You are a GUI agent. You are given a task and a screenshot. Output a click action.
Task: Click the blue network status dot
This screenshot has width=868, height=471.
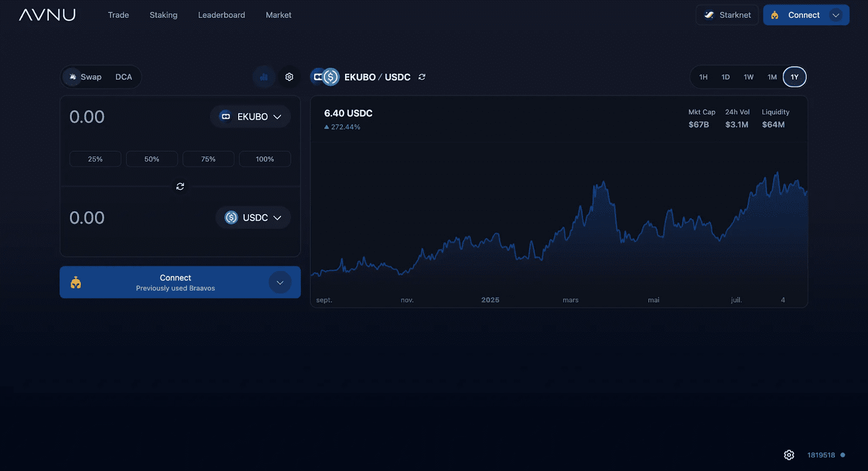(x=843, y=455)
